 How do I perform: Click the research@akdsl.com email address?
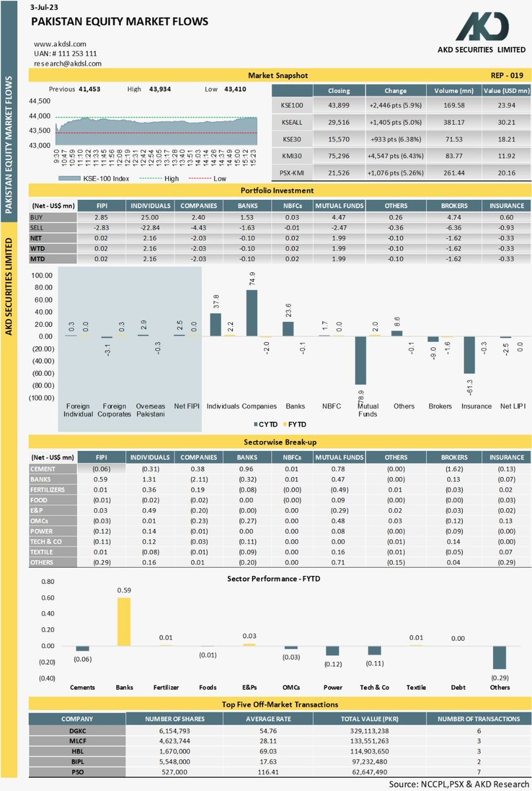(68, 63)
